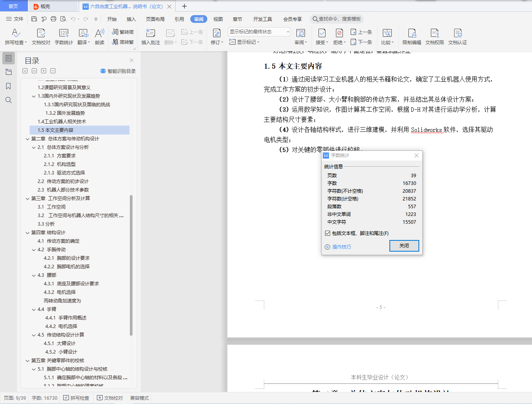Viewport: 532px width, 404px height.
Task: Click the track changes (修订) icon
Action: point(217,33)
